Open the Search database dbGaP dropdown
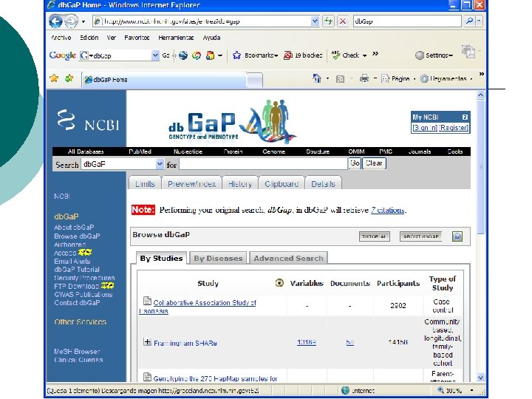 click(x=160, y=164)
